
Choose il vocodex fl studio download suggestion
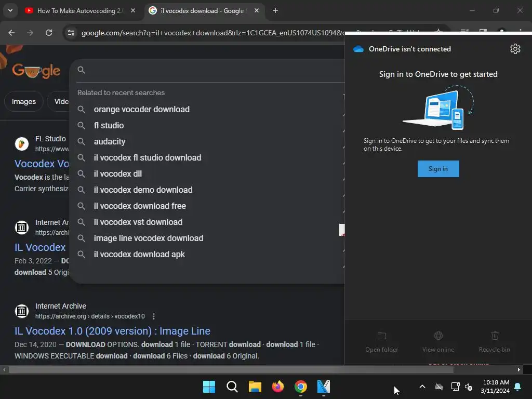coord(147,158)
